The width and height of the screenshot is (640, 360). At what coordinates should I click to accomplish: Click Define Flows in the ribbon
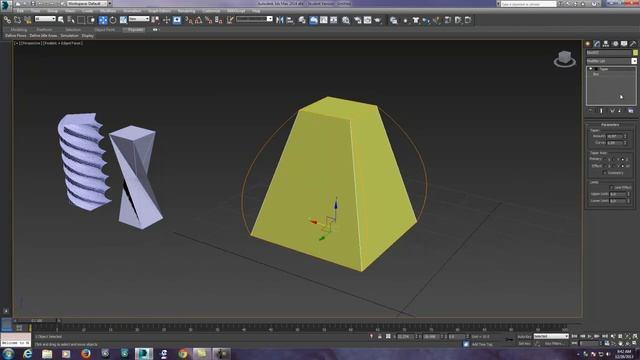(x=16, y=36)
